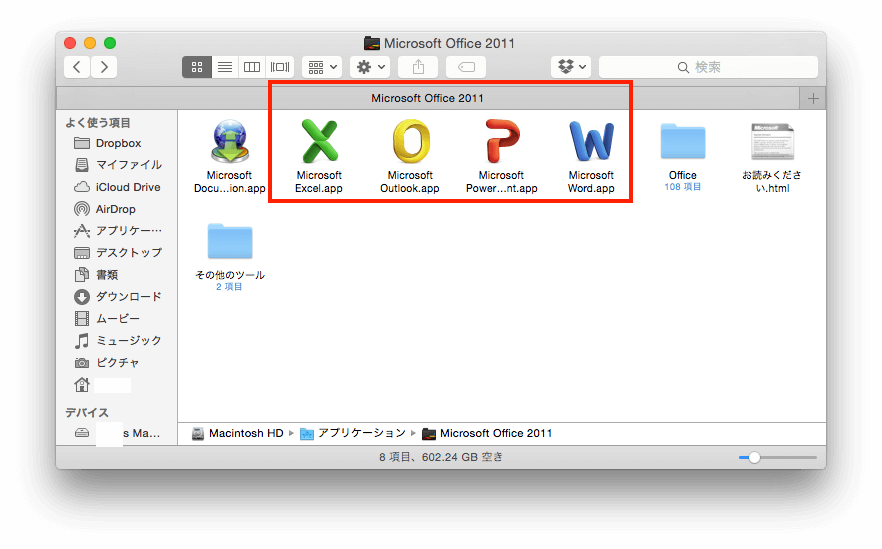Open the Office folder with 108 items
Screen dimensions: 882x549
click(x=682, y=142)
